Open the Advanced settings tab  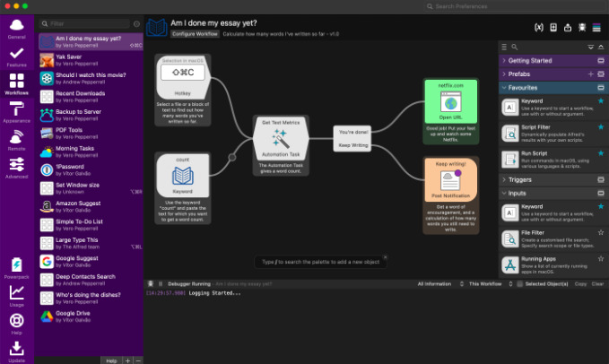[x=17, y=168]
